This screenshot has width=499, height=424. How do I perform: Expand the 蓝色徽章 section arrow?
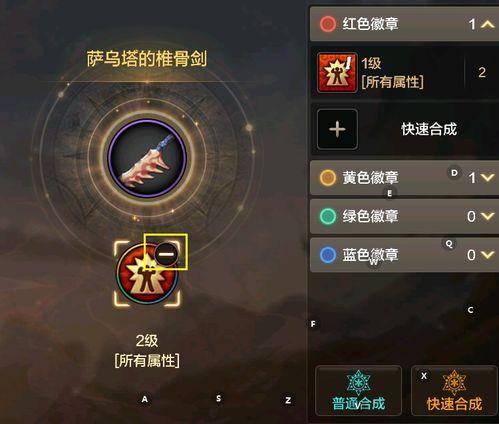pos(488,255)
